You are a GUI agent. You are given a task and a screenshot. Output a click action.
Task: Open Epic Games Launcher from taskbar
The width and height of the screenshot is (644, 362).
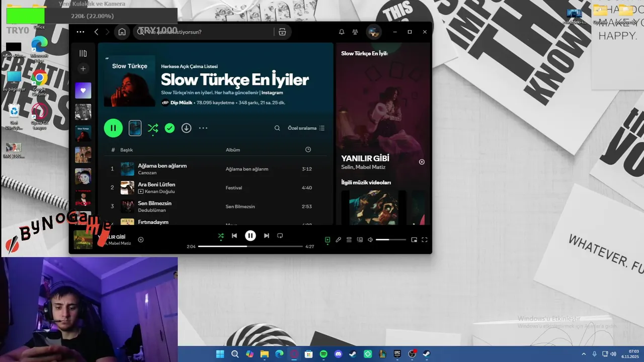397,354
